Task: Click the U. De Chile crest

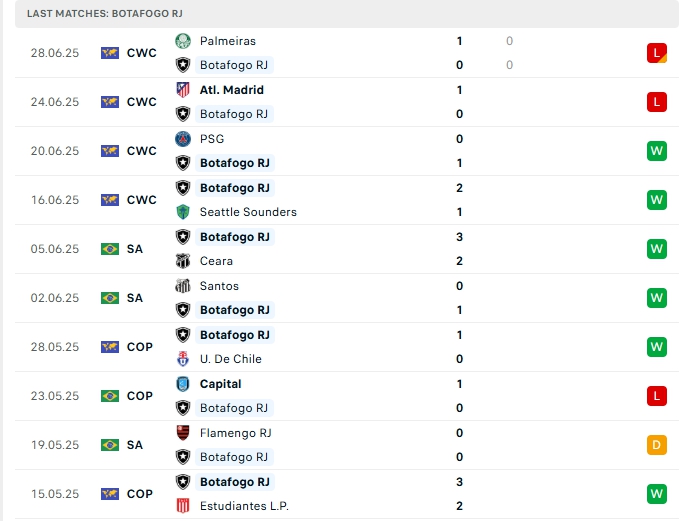Action: 183,359
